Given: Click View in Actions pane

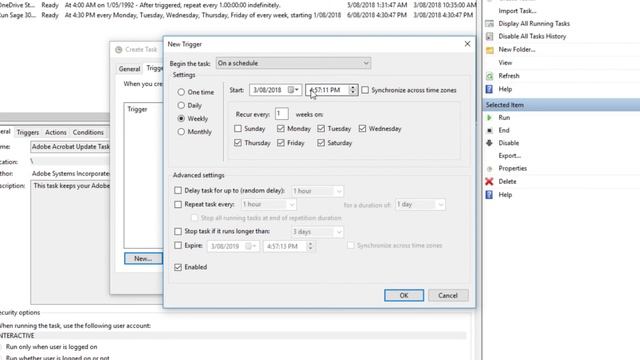Looking at the screenshot, I should [x=505, y=63].
